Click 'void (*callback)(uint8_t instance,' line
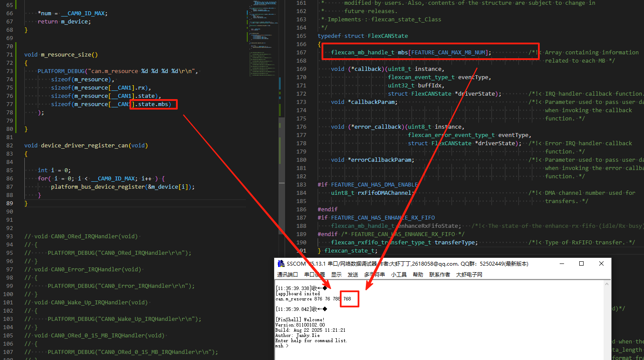This screenshot has width=644, height=360. pyautogui.click(x=388, y=69)
